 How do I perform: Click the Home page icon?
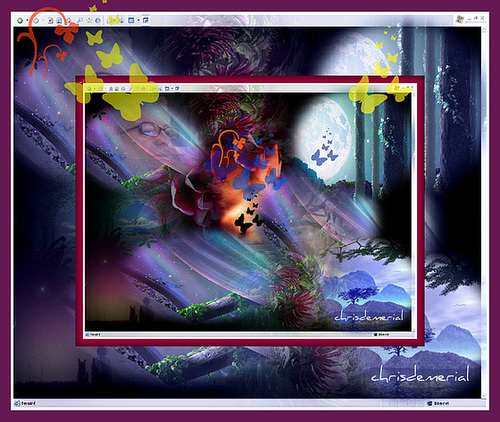click(69, 21)
